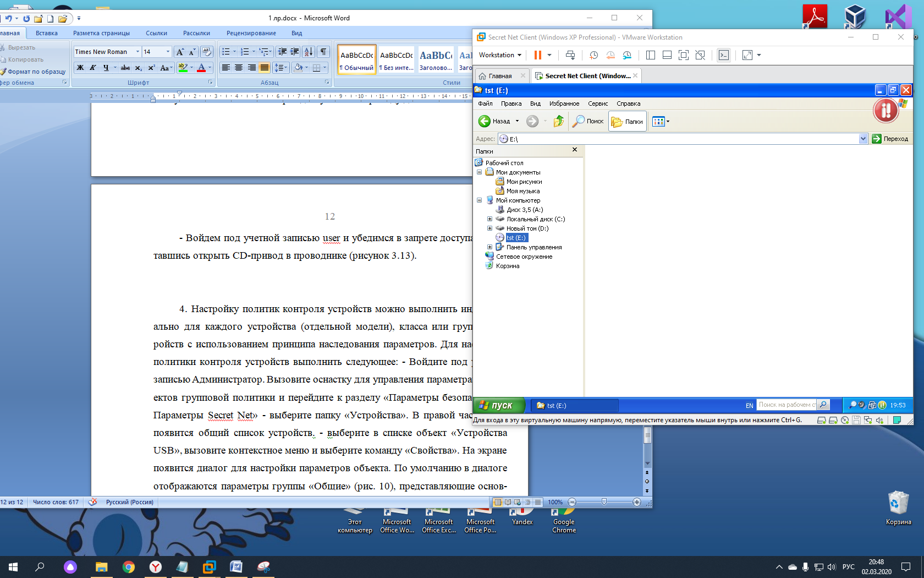Open font size dropdown showing 14

point(168,52)
